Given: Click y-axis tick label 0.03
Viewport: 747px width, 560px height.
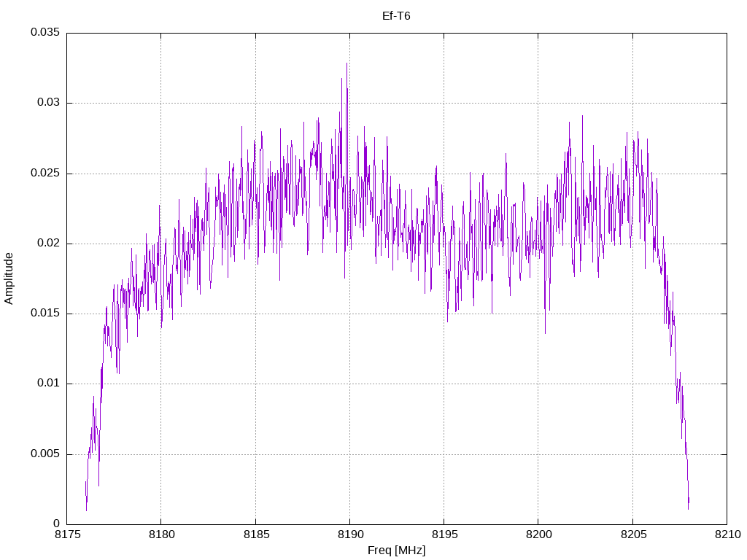Looking at the screenshot, I should tap(49, 102).
